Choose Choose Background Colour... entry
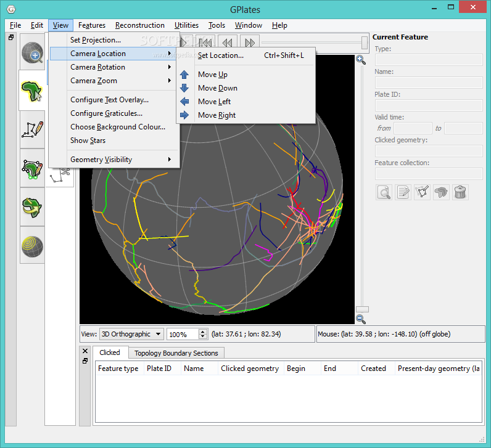The width and height of the screenshot is (491, 448). click(x=114, y=127)
